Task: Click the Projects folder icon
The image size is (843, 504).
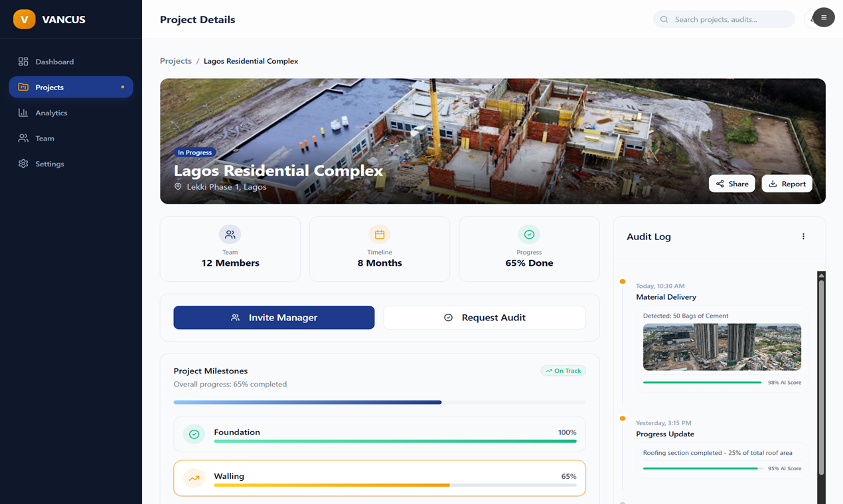Action: (x=23, y=87)
